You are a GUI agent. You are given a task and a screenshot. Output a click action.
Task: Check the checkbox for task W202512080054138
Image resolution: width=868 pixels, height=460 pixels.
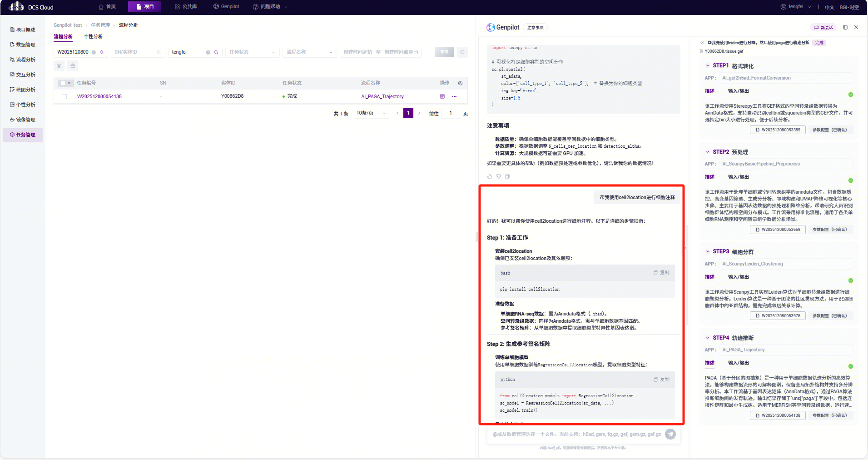click(x=64, y=96)
